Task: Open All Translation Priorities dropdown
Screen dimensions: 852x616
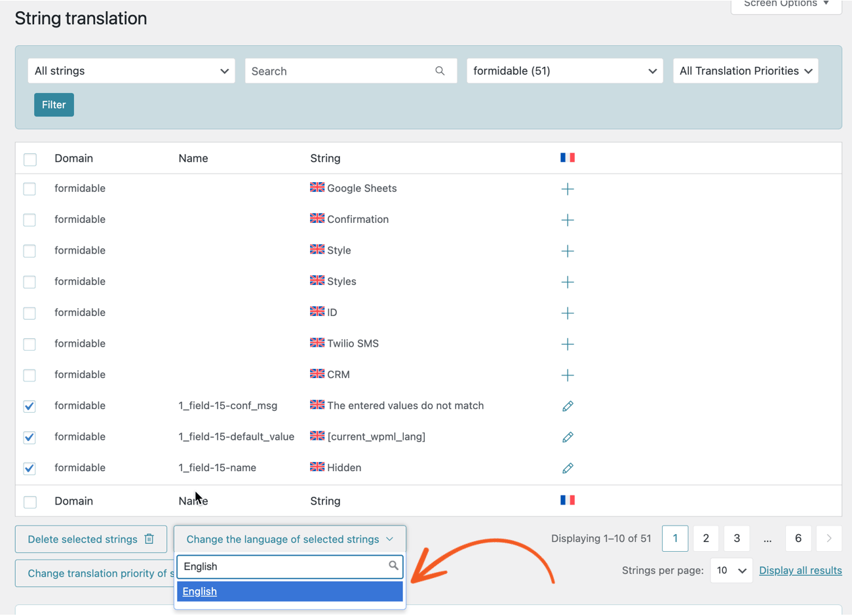Action: (746, 71)
